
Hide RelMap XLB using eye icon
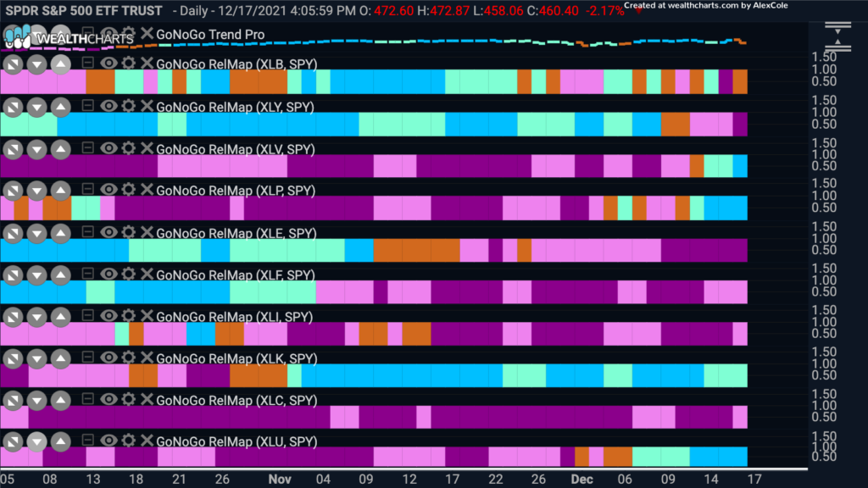[108, 63]
